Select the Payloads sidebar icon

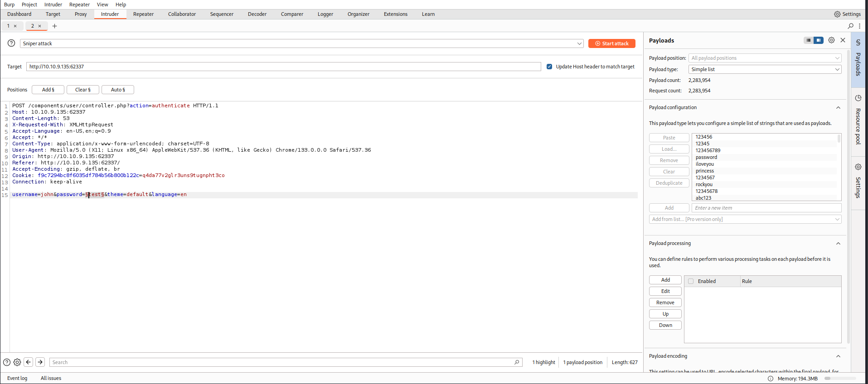pyautogui.click(x=858, y=42)
